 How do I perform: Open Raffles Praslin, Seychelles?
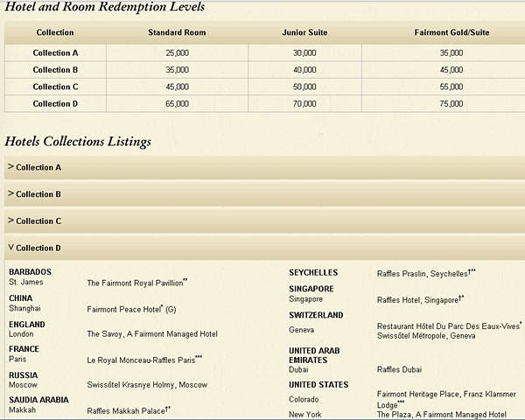tap(426, 274)
